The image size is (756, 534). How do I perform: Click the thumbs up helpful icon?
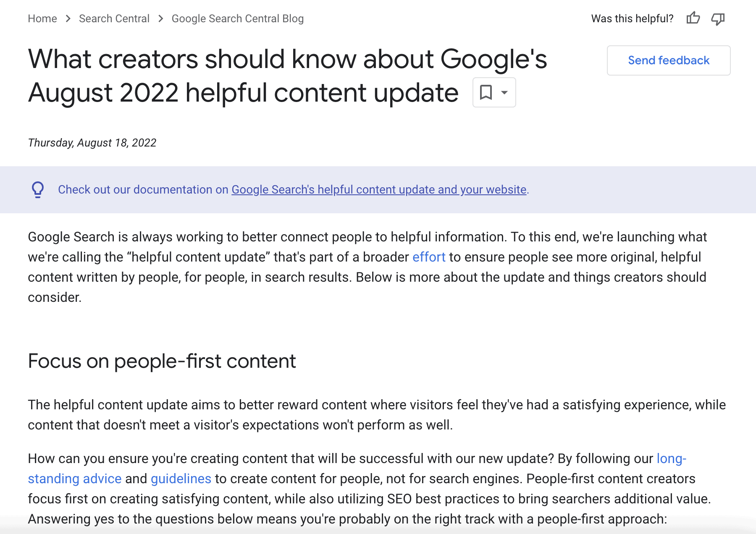(693, 18)
